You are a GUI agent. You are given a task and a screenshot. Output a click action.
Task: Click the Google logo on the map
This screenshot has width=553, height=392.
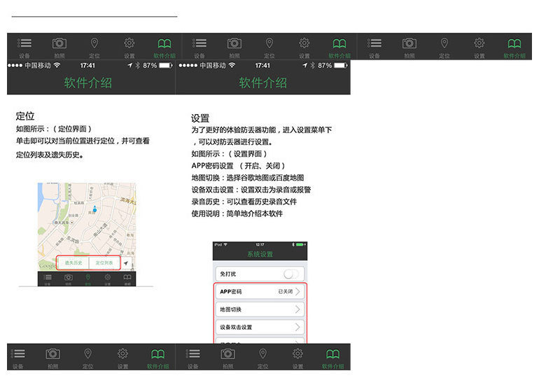click(x=46, y=266)
